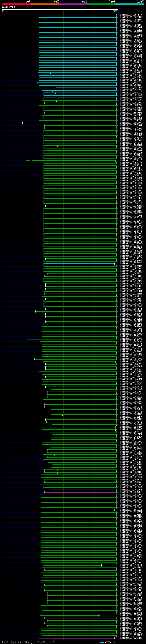Image resolution: width=146 pixels, height=644 pixels.
Task: Select the UniRef100_Q75BS2 label
Action: coord(131,301)
